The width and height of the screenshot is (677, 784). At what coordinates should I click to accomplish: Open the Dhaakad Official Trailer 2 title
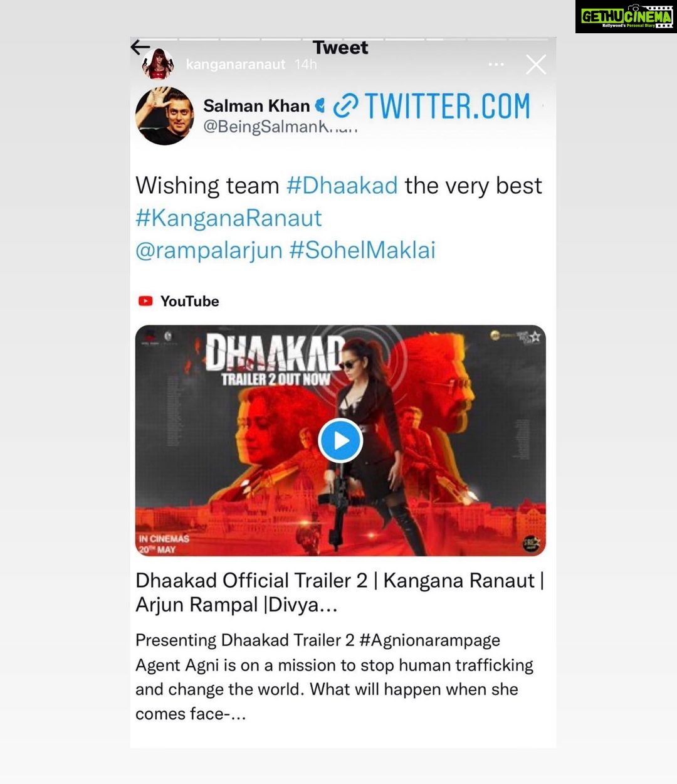coord(340,592)
